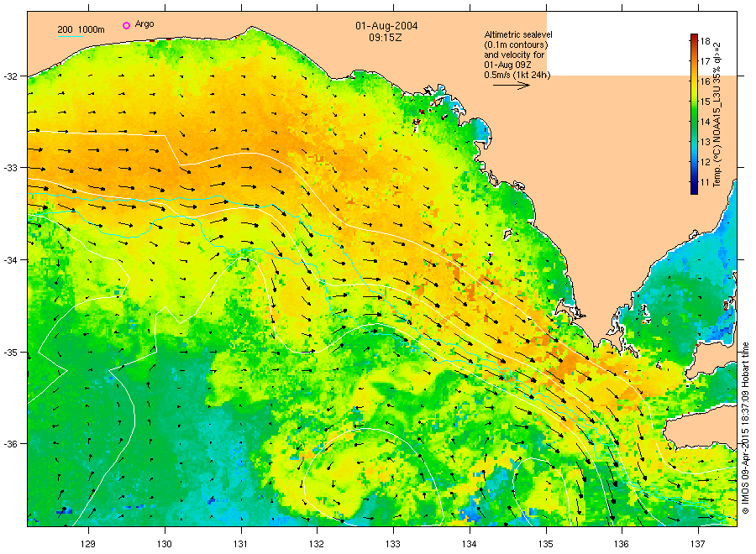Click the time '09:15Z' label
The image size is (756, 554).
(x=386, y=37)
